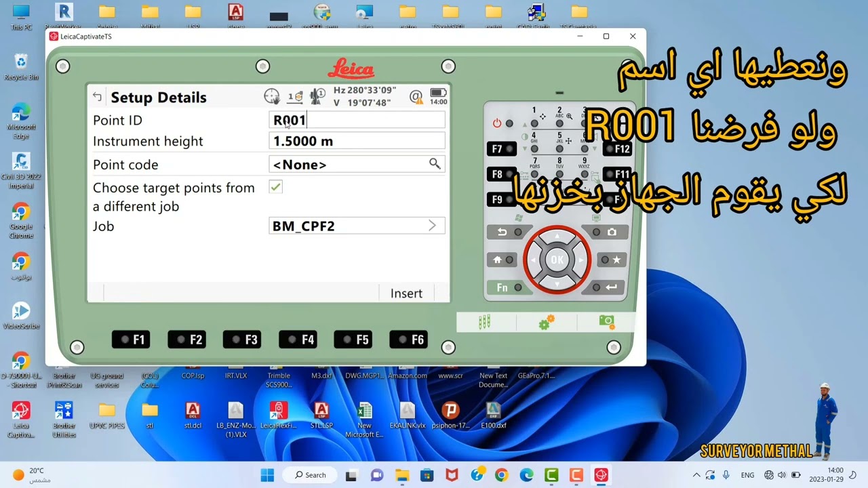Open the Windows Start button
Viewport: 868px width, 488px height.
tap(267, 475)
